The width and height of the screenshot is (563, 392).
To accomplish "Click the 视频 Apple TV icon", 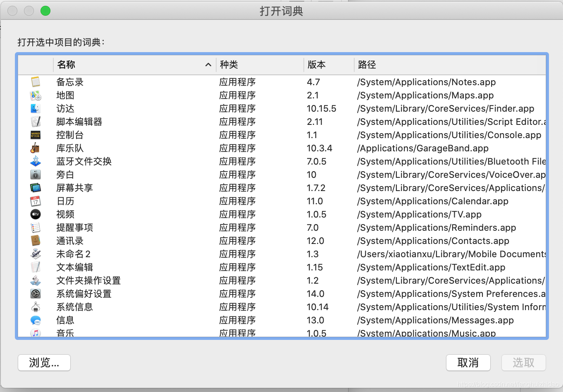I will 36,214.
